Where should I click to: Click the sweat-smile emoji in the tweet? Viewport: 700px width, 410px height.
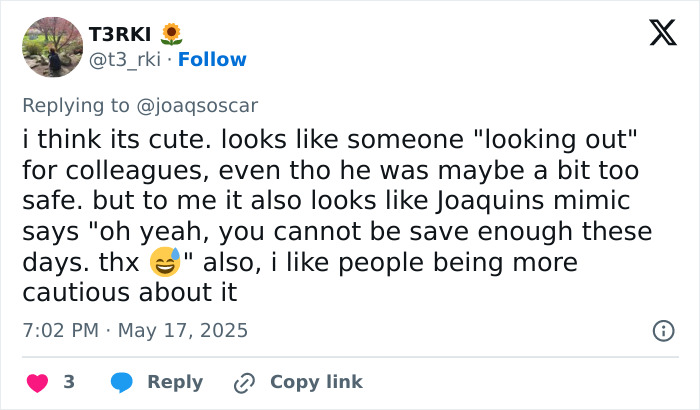pyautogui.click(x=164, y=263)
